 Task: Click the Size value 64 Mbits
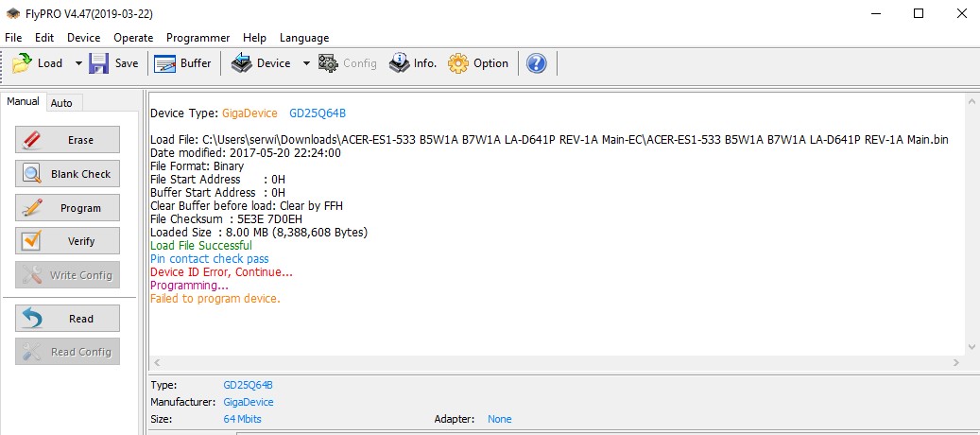point(243,419)
